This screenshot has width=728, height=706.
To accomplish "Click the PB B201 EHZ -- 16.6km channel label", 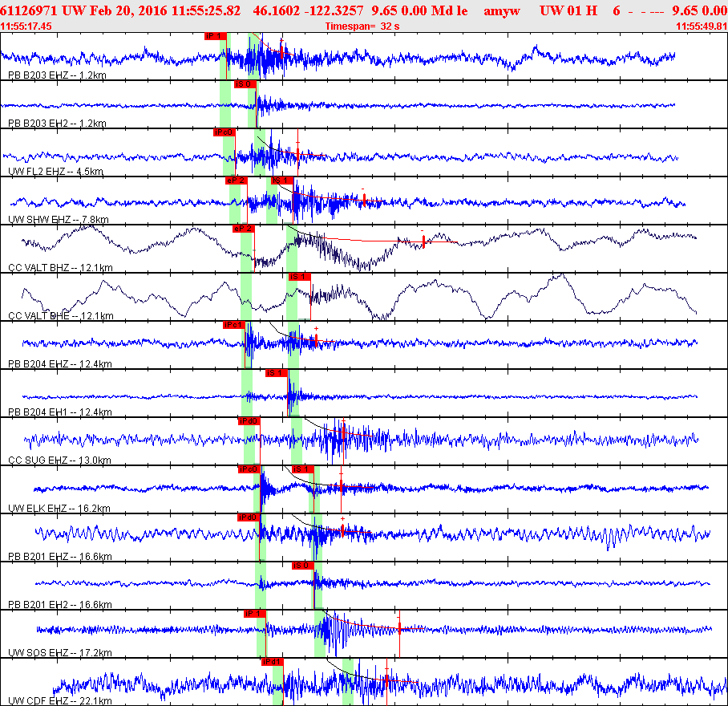I will pos(60,557).
